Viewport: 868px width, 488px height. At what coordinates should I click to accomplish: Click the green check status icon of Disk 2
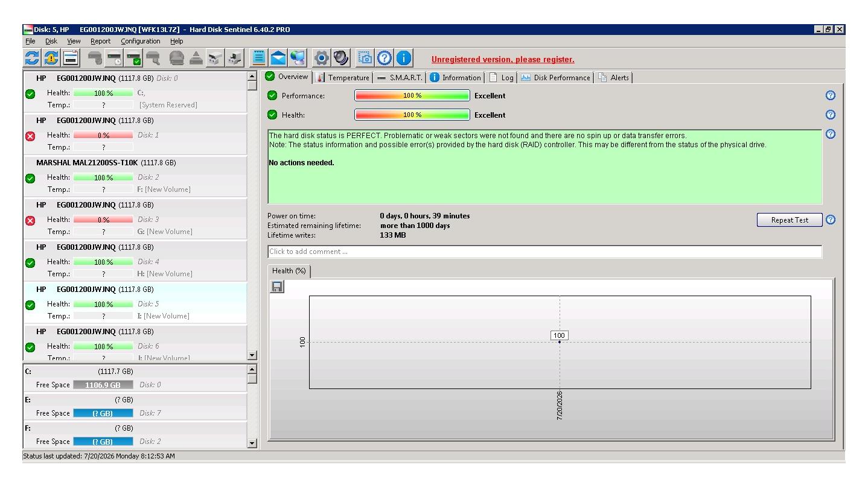tap(30, 178)
